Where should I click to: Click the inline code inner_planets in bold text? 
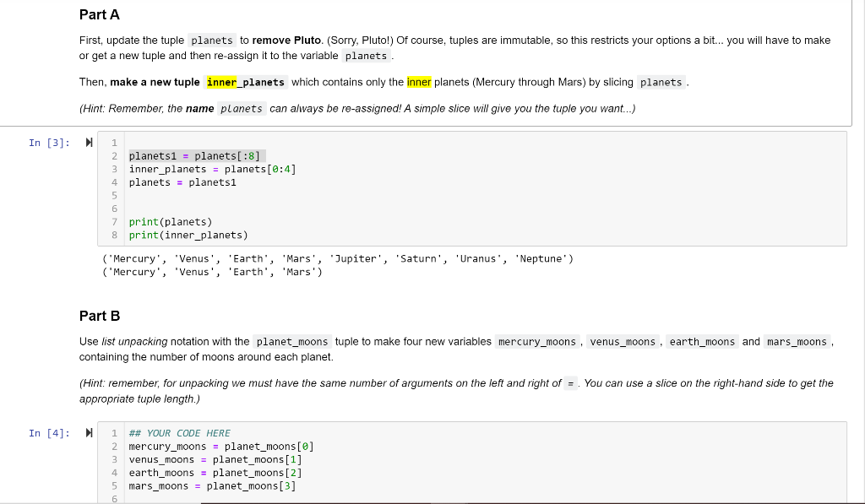[246, 82]
